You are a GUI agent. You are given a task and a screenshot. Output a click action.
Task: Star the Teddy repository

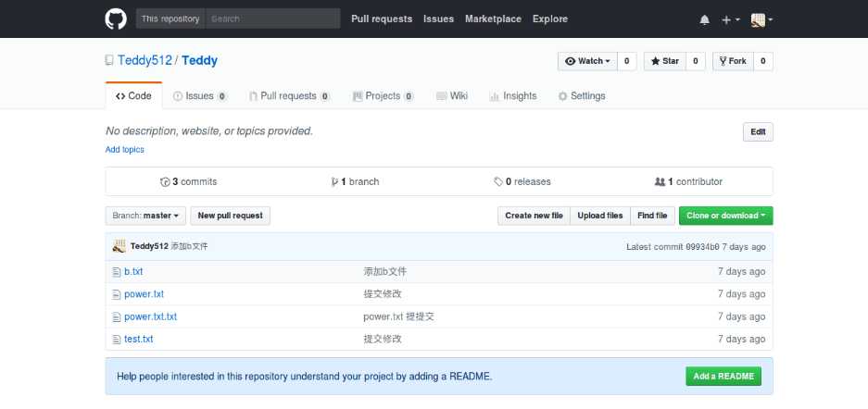coord(665,61)
